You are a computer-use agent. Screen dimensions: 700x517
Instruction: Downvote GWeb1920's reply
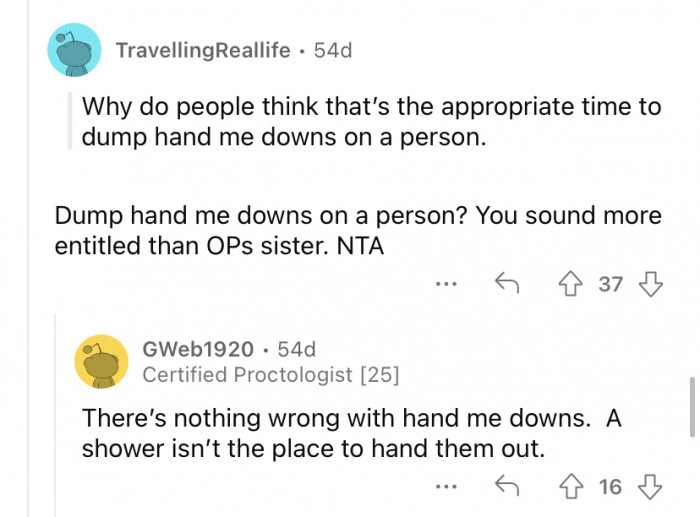pos(650,486)
